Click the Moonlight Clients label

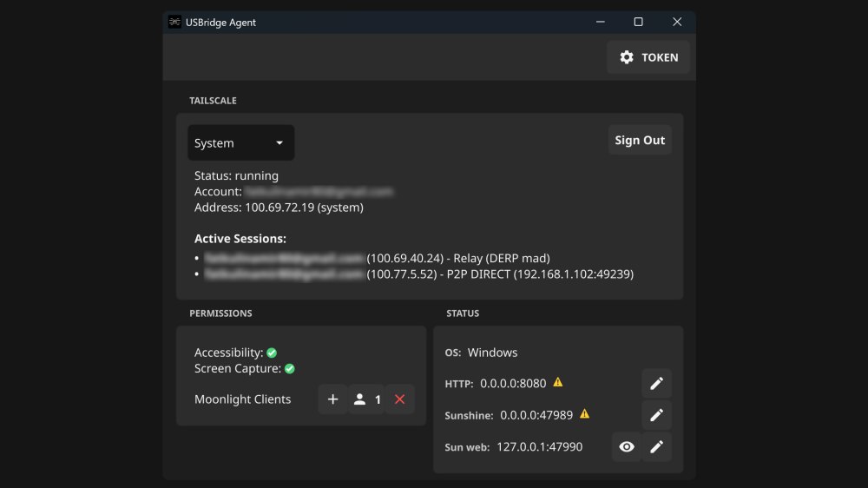point(242,399)
